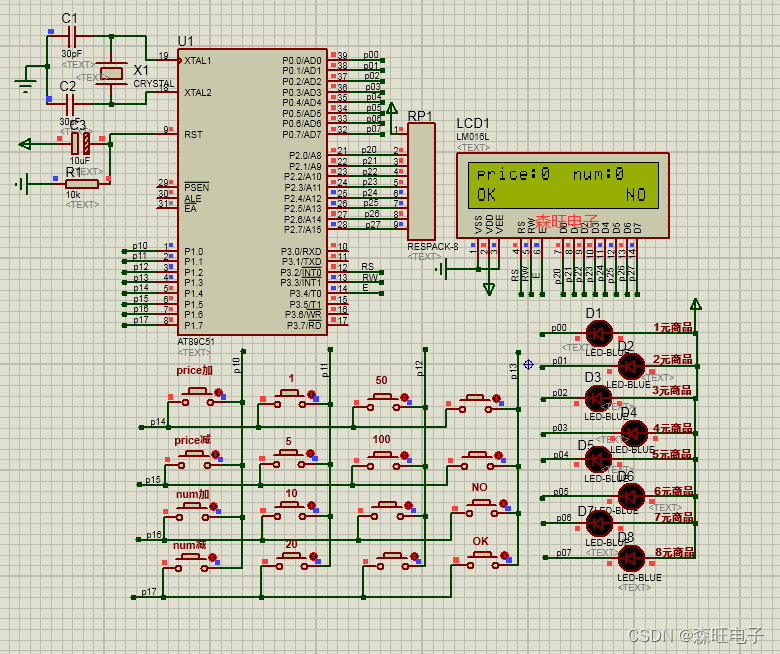Select crystal X1 symbol
780x654 pixels.
111,74
